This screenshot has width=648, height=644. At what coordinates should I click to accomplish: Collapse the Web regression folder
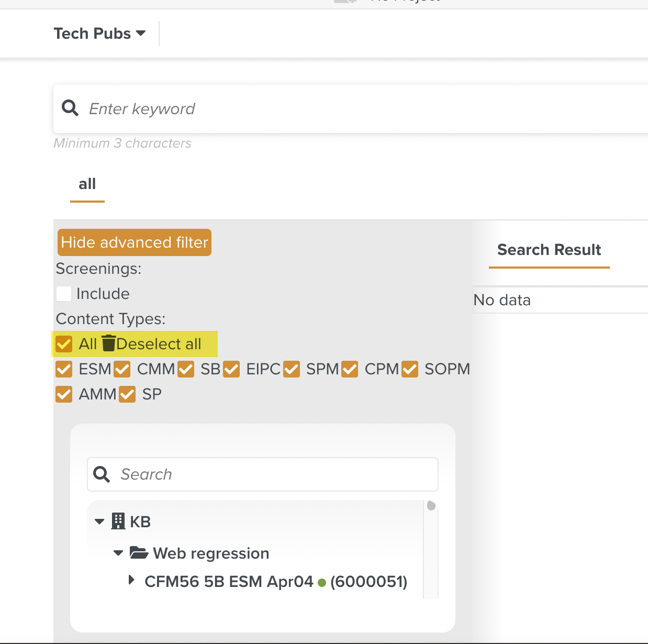[x=118, y=553]
